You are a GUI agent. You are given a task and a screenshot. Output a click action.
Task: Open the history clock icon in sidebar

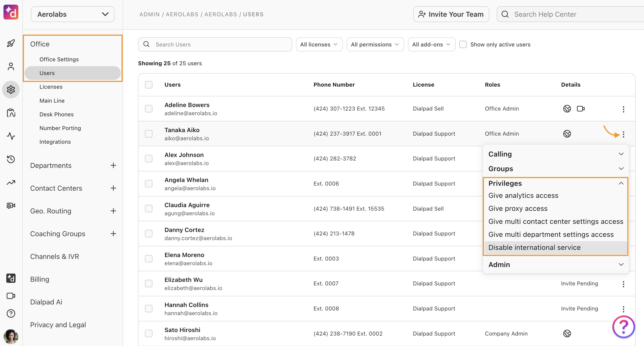coord(11,159)
